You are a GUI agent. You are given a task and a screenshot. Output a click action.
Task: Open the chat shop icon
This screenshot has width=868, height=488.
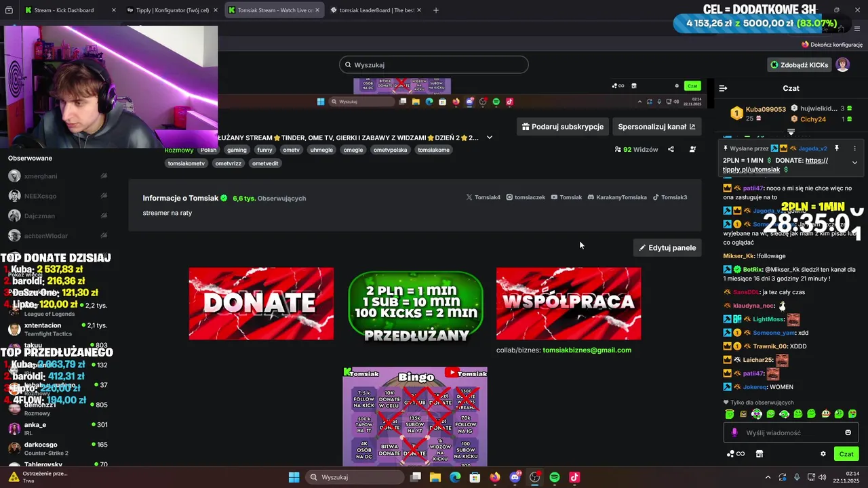tap(759, 454)
